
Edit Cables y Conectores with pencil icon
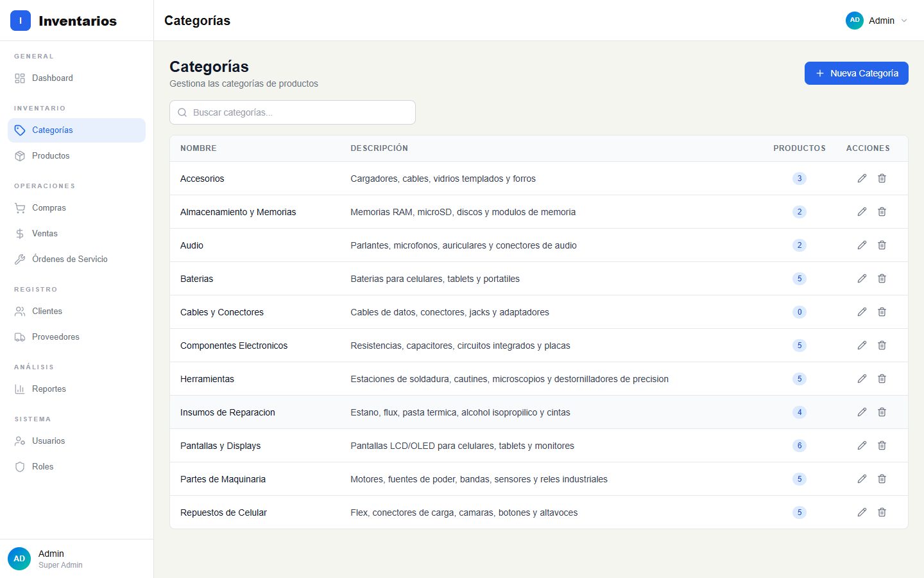tap(862, 312)
